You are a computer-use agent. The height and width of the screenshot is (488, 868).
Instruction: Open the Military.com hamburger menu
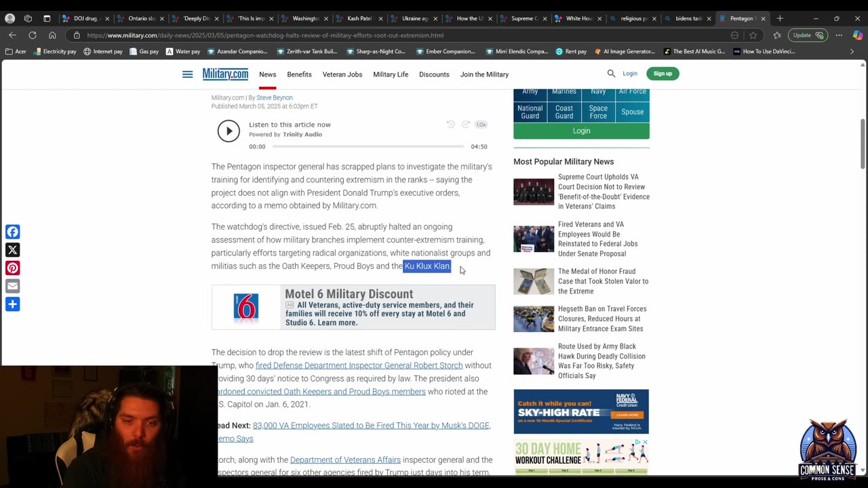pos(187,75)
